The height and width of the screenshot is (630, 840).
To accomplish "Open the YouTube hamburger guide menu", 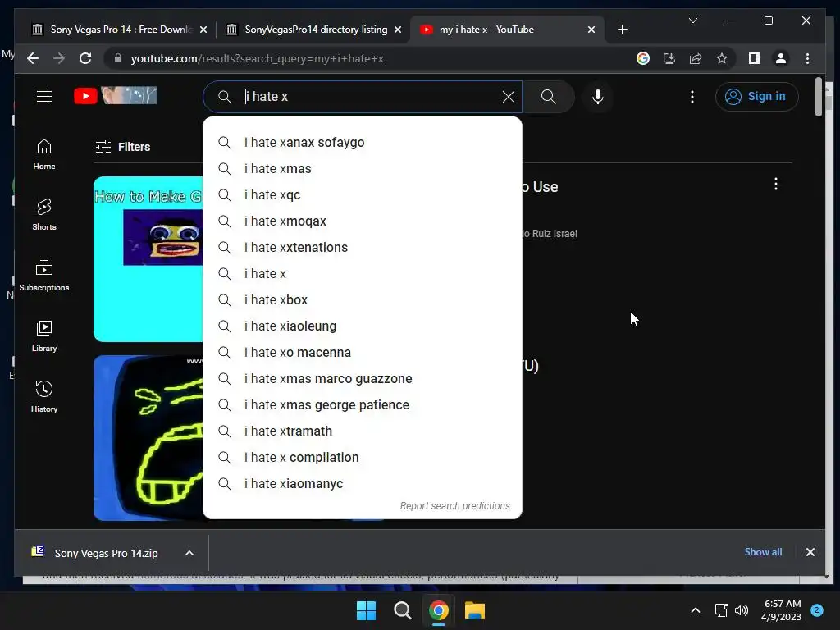I will (x=44, y=97).
